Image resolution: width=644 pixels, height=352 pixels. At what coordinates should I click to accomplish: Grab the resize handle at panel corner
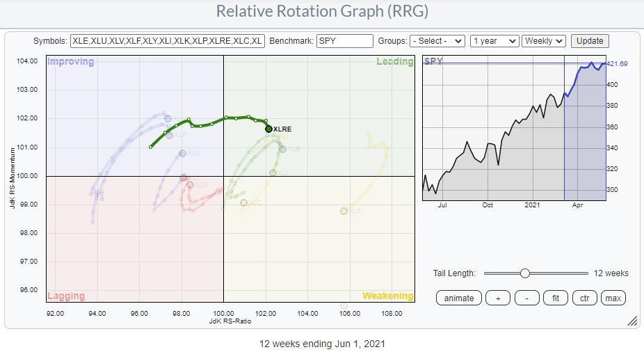pyautogui.click(x=632, y=321)
